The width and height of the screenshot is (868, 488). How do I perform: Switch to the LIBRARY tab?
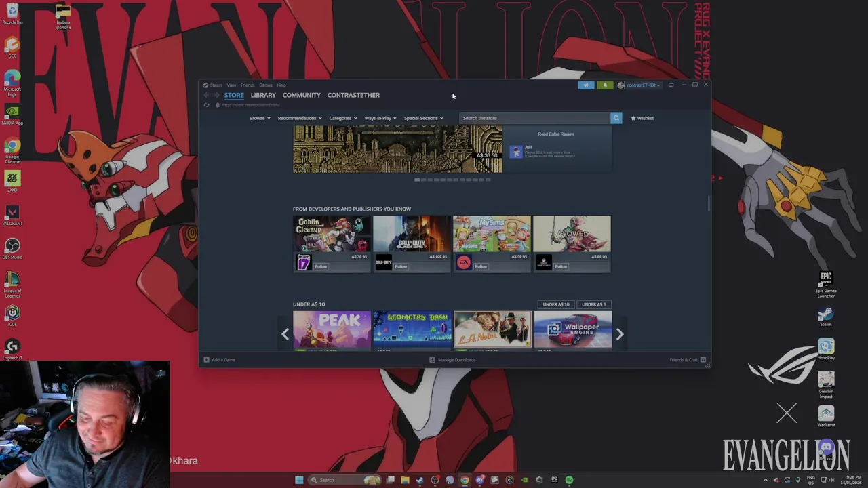point(263,95)
